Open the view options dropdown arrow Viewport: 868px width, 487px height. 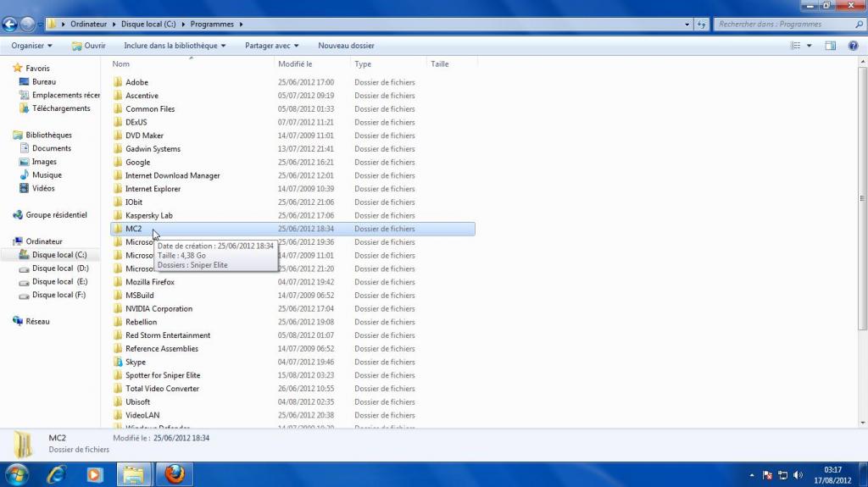[x=809, y=46]
